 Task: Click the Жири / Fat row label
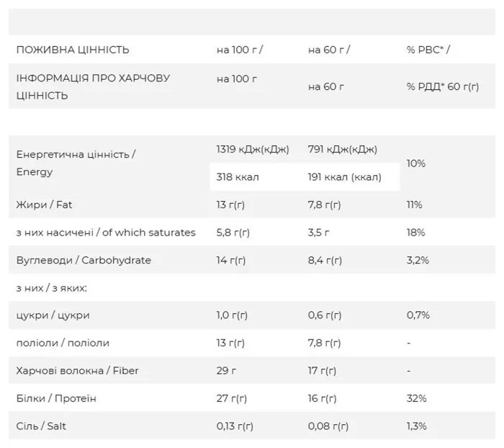coord(44,205)
